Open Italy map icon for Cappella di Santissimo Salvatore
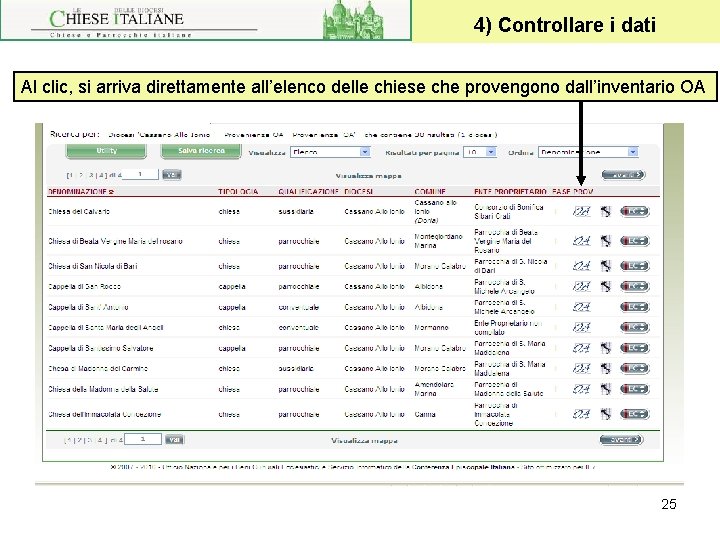 click(x=606, y=348)
